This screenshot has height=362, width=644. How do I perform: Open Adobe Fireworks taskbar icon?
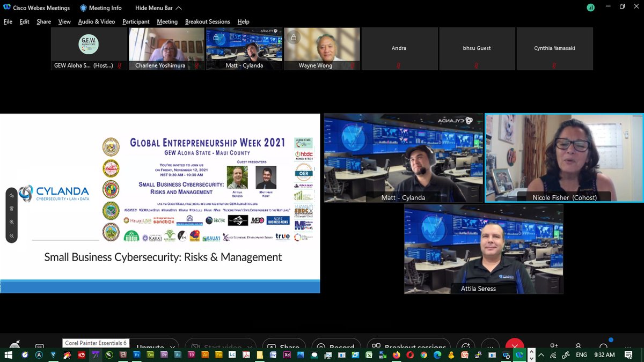point(219,355)
